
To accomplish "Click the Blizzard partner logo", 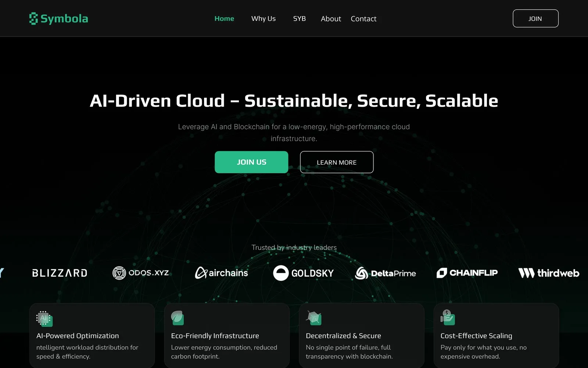I will pos(60,273).
